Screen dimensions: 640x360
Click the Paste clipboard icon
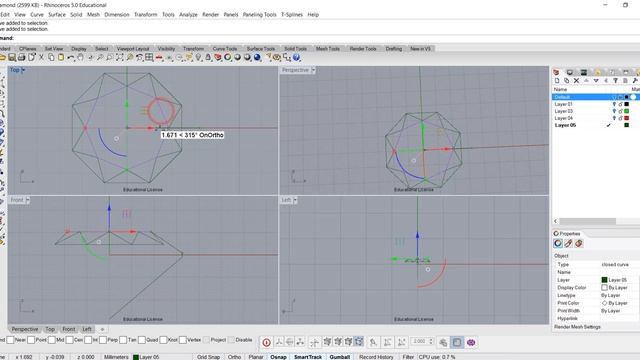click(x=61, y=58)
